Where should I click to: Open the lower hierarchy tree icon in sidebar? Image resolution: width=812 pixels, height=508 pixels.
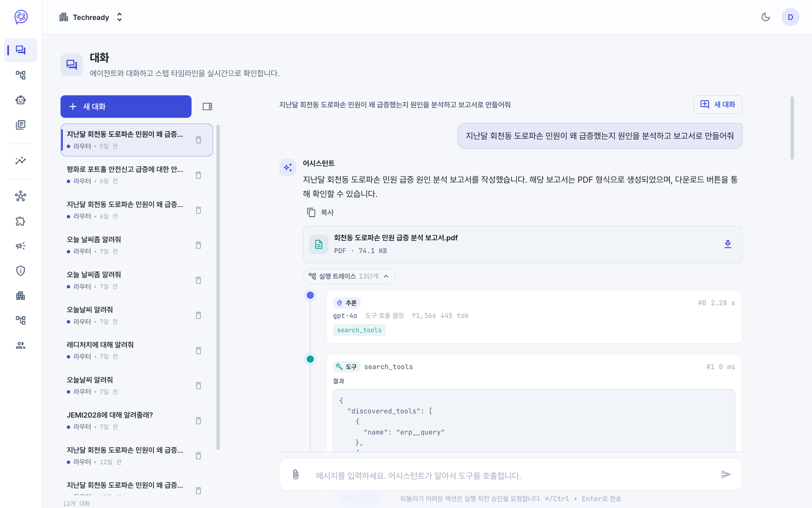(x=21, y=320)
